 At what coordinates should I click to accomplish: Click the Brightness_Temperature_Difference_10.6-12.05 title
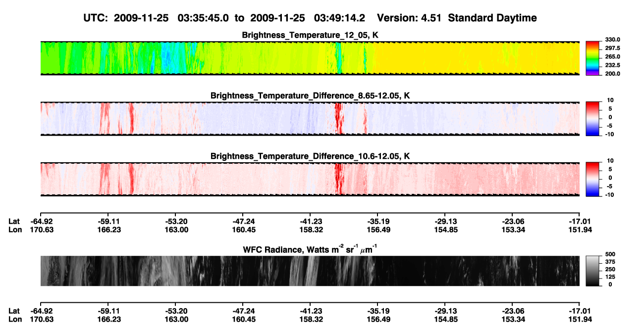click(x=310, y=156)
